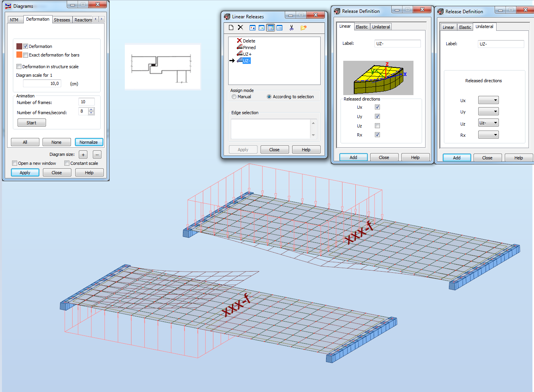Uncheck the Uy released direction

click(x=377, y=116)
